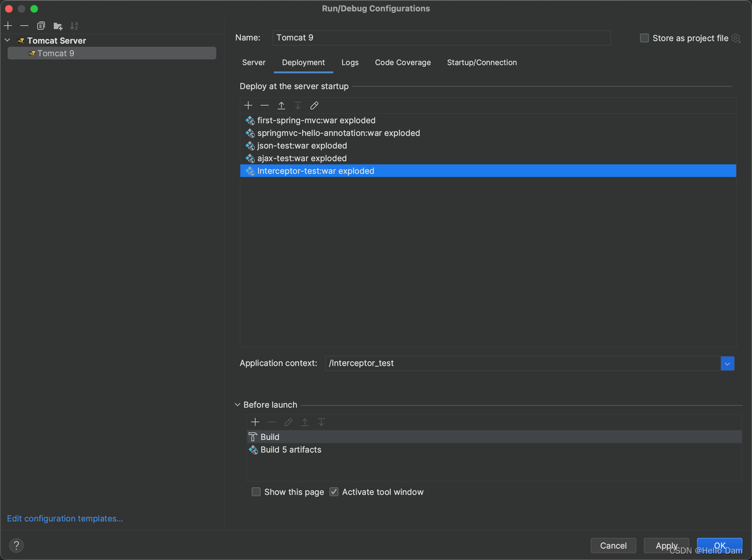Image resolution: width=752 pixels, height=560 pixels.
Task: Copy the selected configuration
Action: tap(41, 26)
